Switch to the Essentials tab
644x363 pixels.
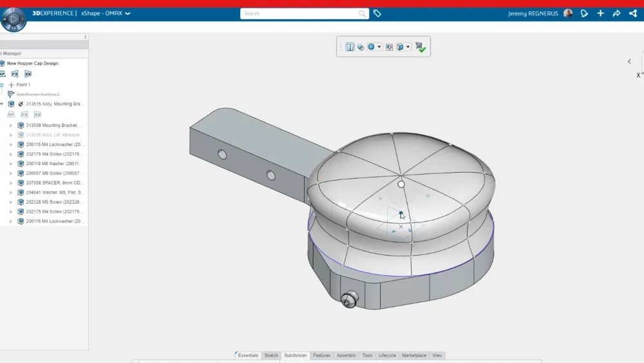tap(248, 355)
